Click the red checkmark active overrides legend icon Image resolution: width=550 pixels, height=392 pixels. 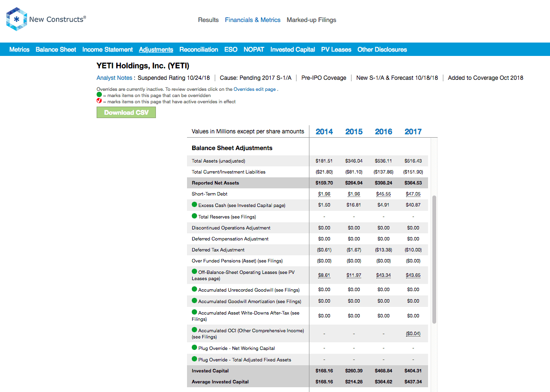tap(99, 101)
